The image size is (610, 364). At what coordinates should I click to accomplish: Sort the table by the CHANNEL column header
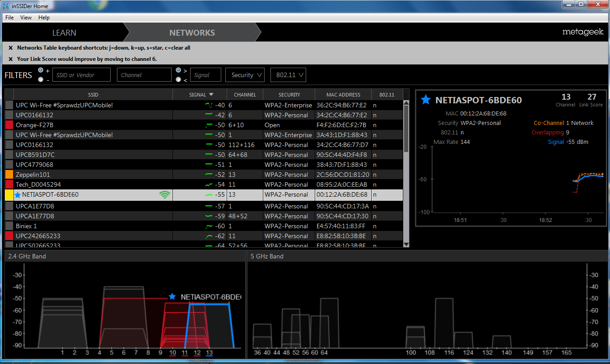tap(245, 95)
